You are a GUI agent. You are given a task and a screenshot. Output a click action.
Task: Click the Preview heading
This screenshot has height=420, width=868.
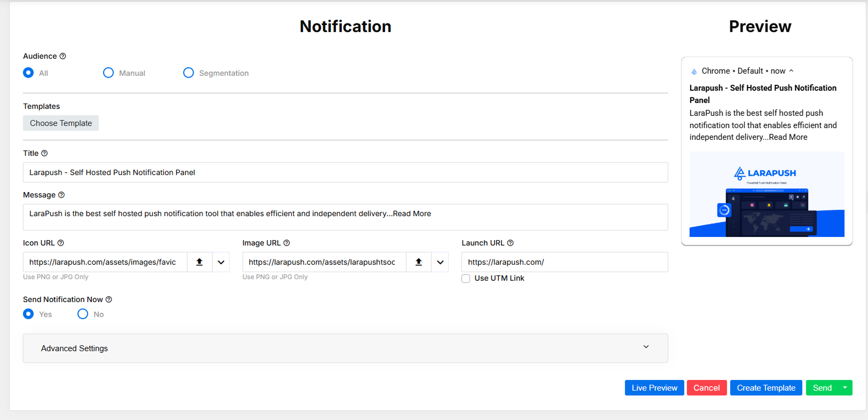pyautogui.click(x=760, y=26)
